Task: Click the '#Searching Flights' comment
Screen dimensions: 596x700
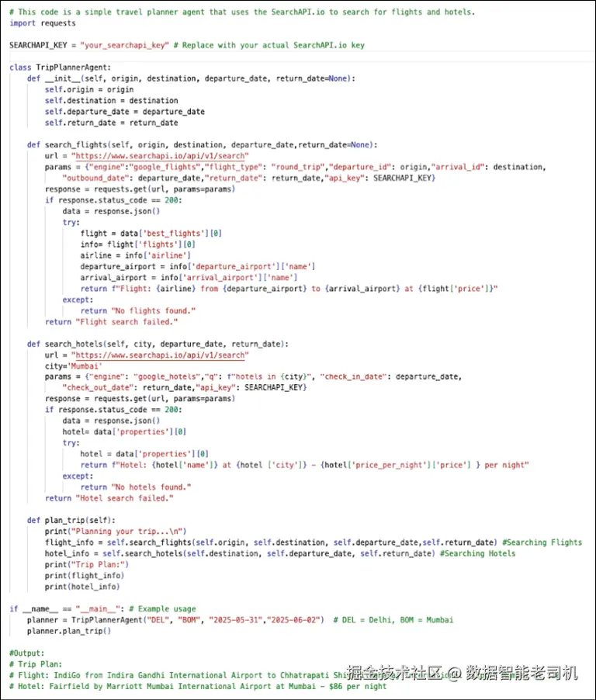Action: point(542,542)
